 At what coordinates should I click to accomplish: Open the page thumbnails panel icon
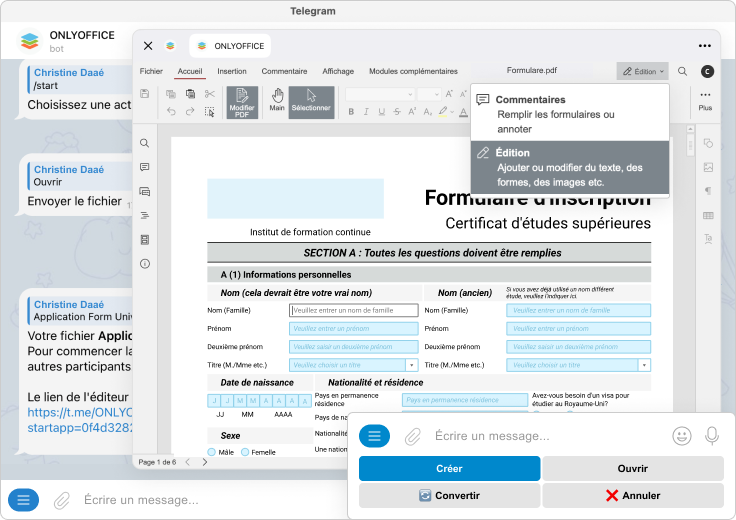pos(145,240)
